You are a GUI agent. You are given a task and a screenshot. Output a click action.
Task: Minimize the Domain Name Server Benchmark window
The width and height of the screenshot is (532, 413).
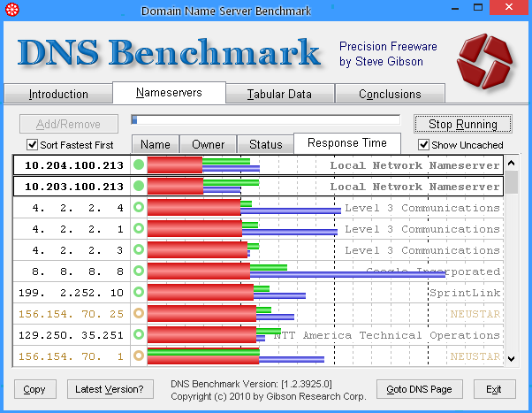click(455, 8)
